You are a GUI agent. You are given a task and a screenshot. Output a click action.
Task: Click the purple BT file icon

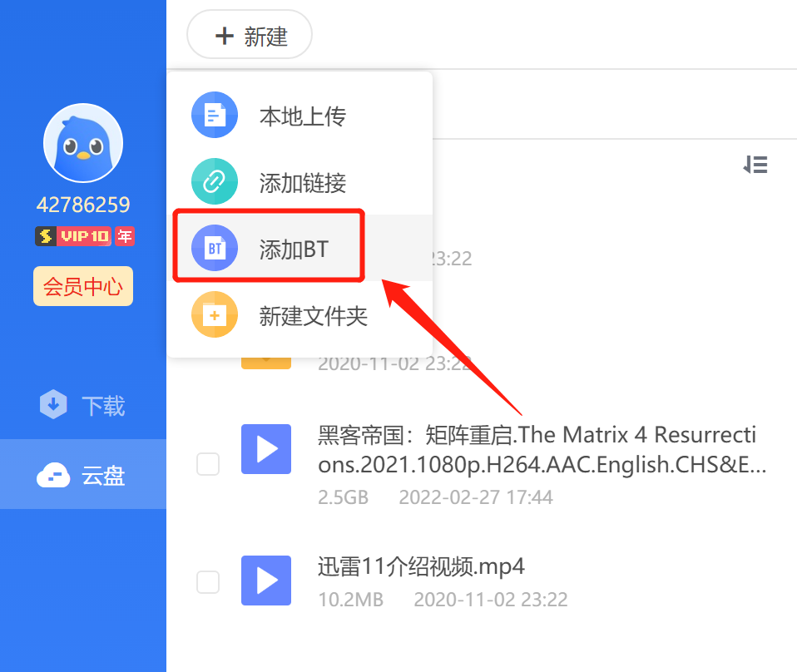tap(215, 248)
